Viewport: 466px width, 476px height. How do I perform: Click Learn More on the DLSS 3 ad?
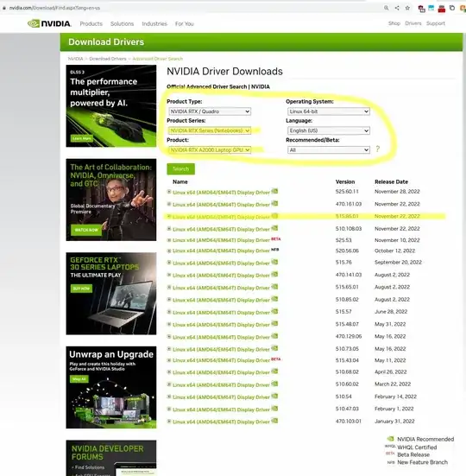pos(82,138)
